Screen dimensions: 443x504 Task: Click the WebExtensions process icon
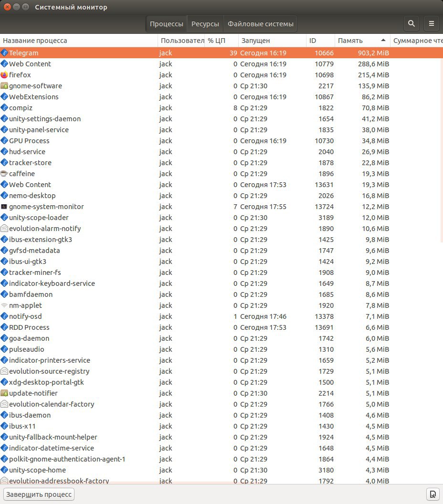coord(4,97)
